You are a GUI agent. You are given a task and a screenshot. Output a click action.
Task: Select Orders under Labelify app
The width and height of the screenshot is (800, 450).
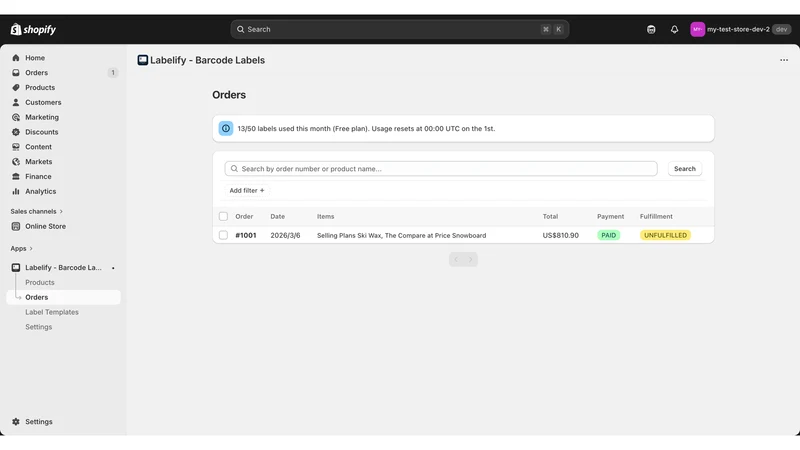(x=63, y=297)
